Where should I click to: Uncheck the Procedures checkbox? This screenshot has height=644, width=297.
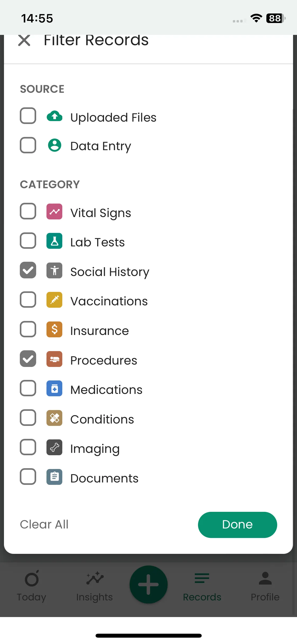click(28, 359)
